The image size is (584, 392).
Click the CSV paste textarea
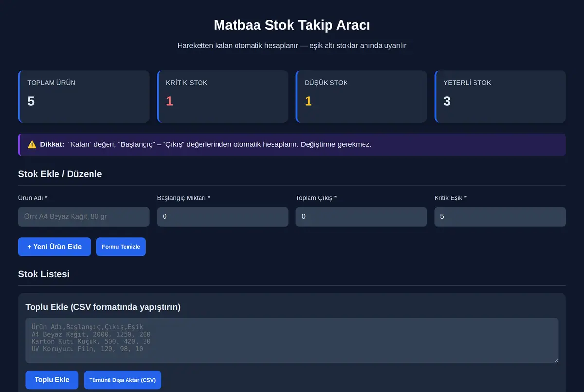[292, 340]
